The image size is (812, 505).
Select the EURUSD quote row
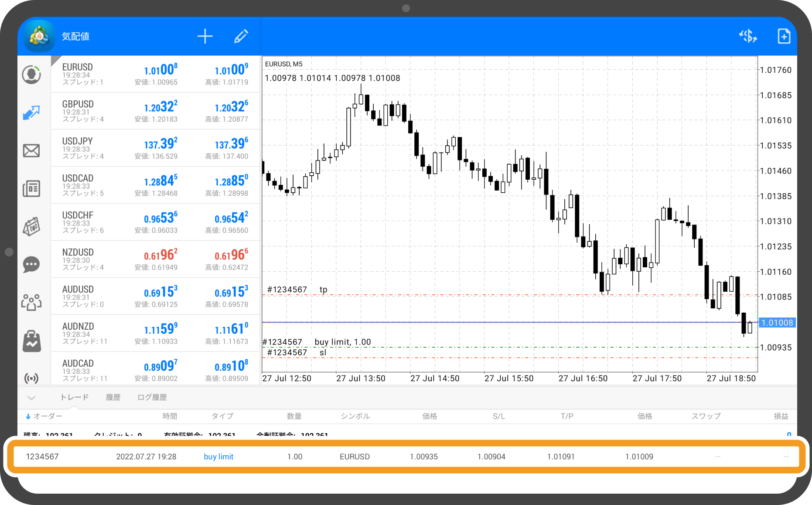point(155,74)
